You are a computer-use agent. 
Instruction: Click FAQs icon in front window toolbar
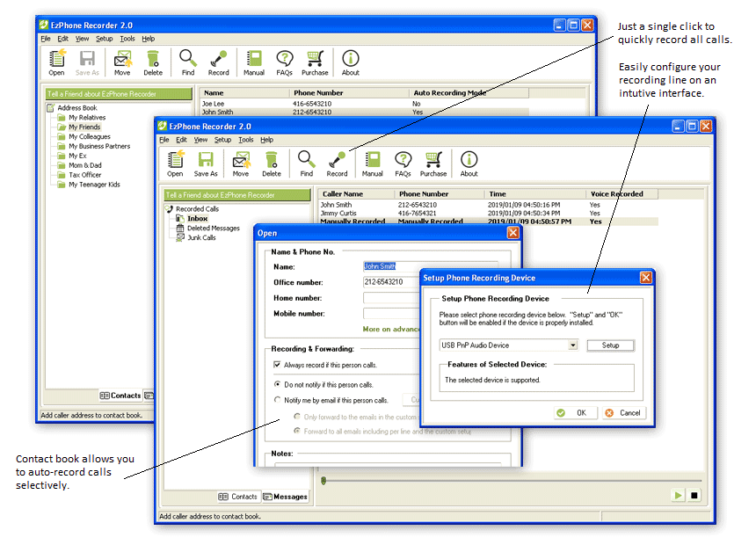point(403,164)
